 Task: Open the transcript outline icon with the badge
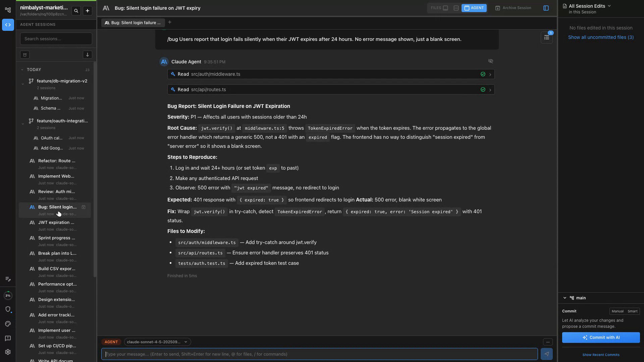pos(546,38)
